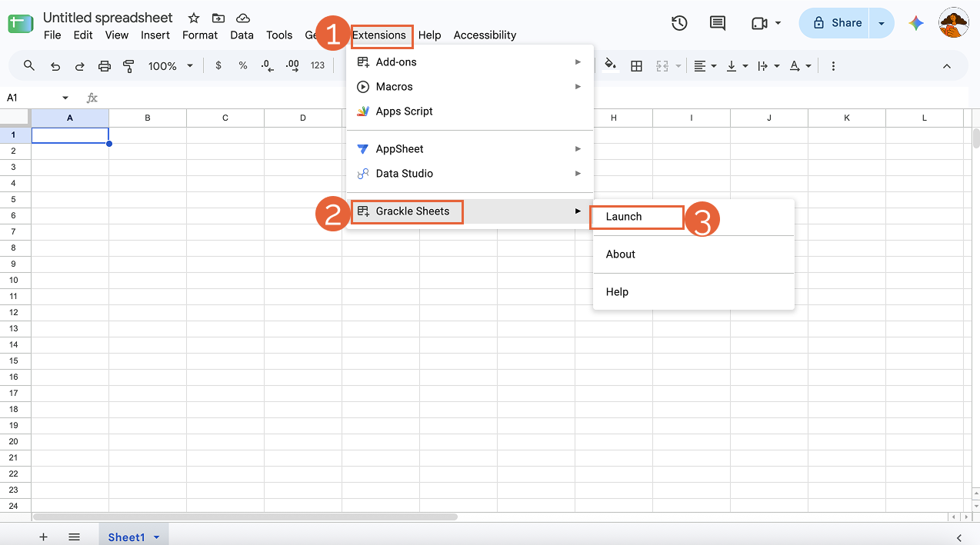Expand the Data Studio submenu

pyautogui.click(x=470, y=173)
